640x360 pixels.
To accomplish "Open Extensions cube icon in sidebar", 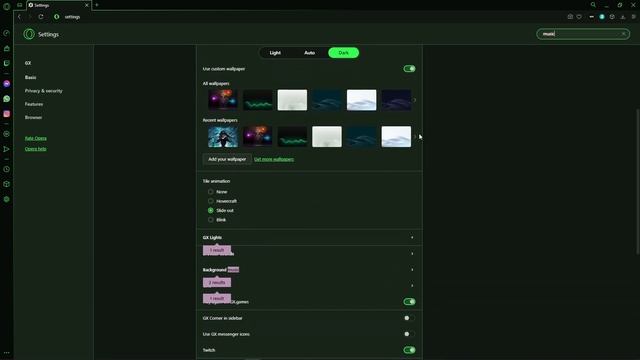I will pyautogui.click(x=7, y=184).
